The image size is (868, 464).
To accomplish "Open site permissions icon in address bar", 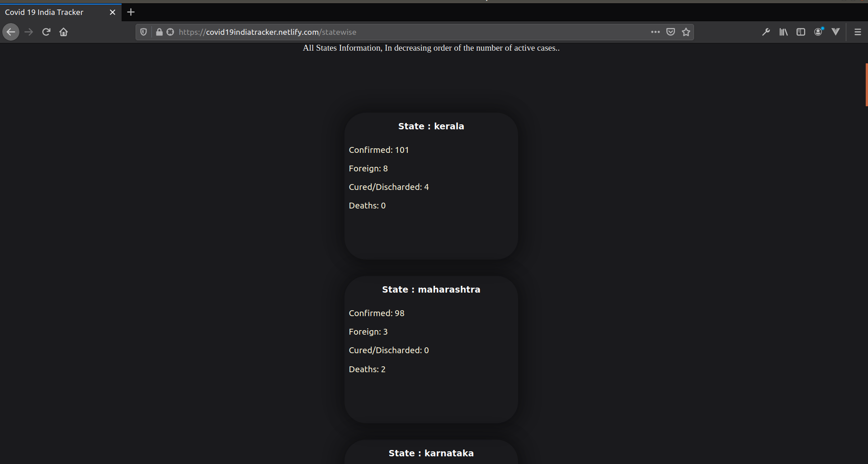I will point(170,32).
